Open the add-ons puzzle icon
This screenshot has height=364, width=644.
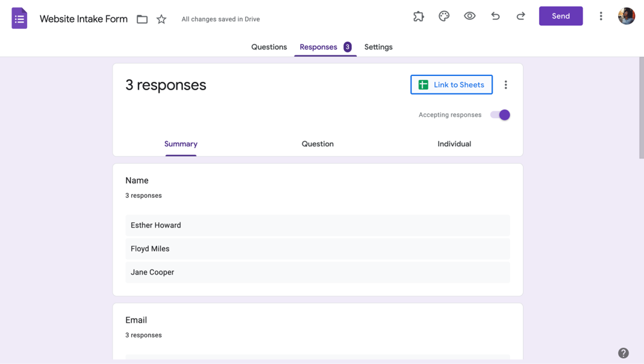pos(419,16)
